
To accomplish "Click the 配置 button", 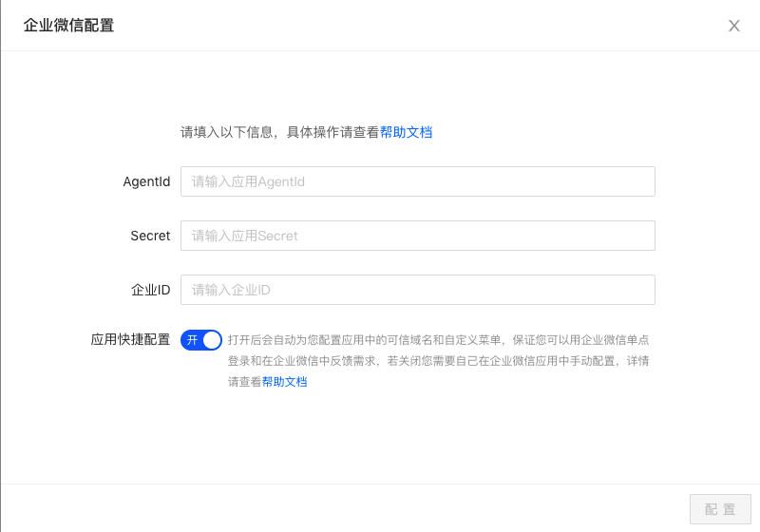I will pos(720,509).
